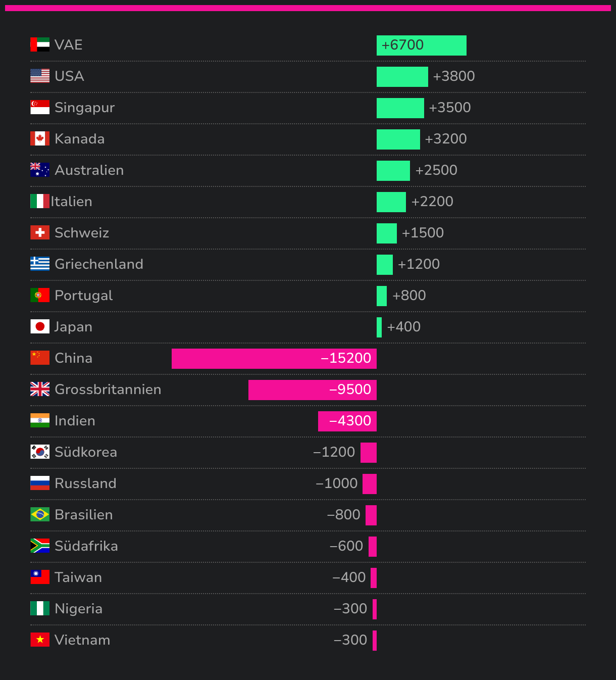Click the +3800 value next to USA
Viewport: 616px width, 680px height.
pos(454,76)
